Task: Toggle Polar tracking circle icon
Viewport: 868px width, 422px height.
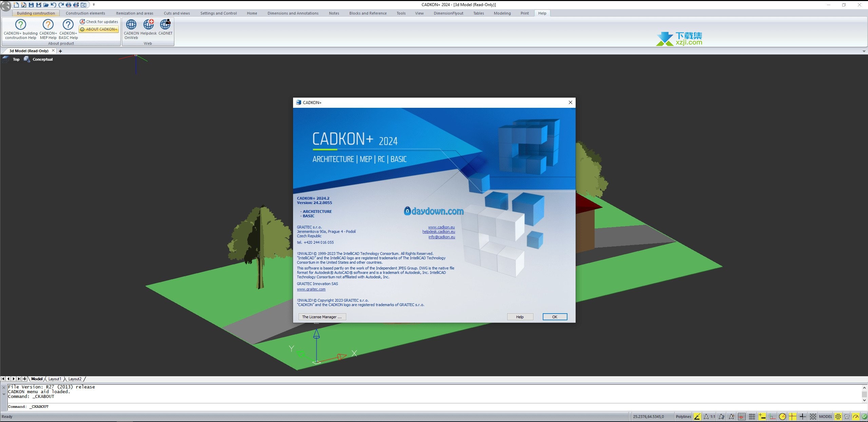Action: pyautogui.click(x=783, y=417)
